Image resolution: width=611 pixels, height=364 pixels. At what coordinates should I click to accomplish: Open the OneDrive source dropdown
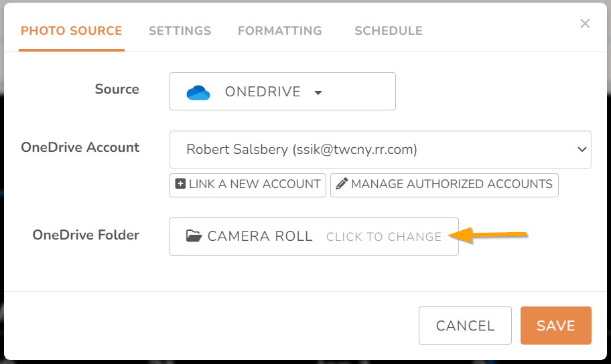coord(283,92)
